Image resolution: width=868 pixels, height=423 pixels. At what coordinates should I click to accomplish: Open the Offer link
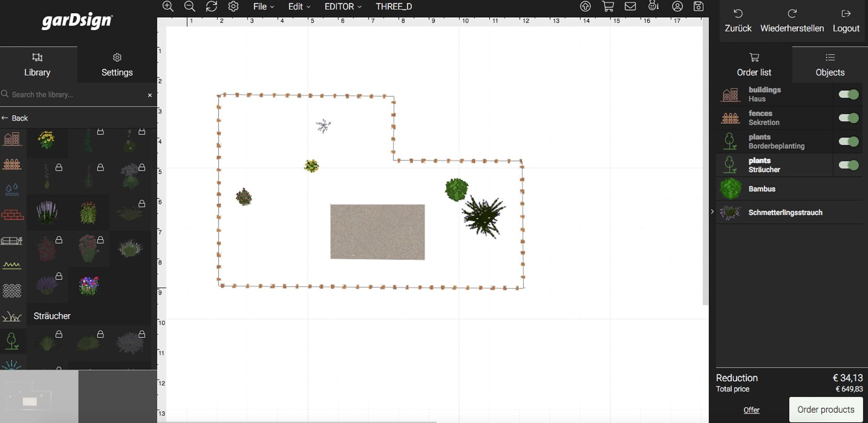click(751, 410)
